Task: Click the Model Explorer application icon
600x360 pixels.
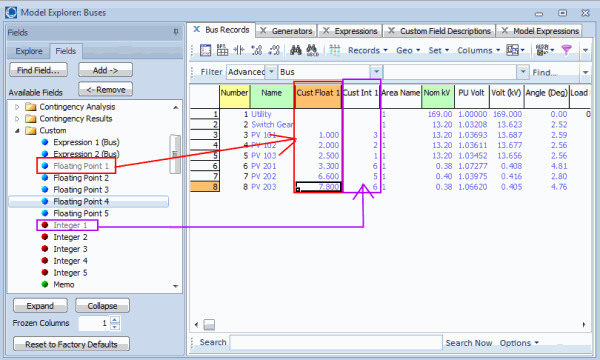Action: (11, 12)
